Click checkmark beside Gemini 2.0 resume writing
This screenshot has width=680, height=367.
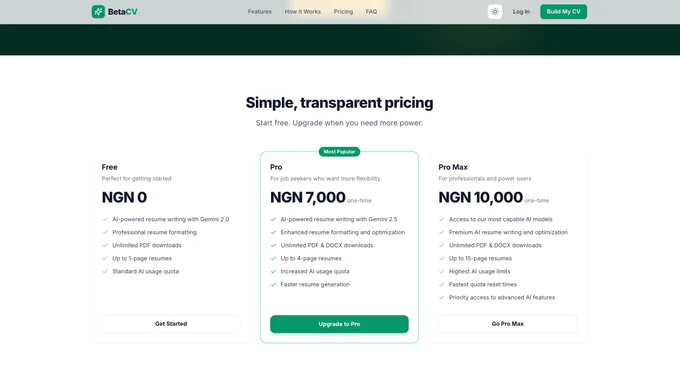[x=105, y=220]
